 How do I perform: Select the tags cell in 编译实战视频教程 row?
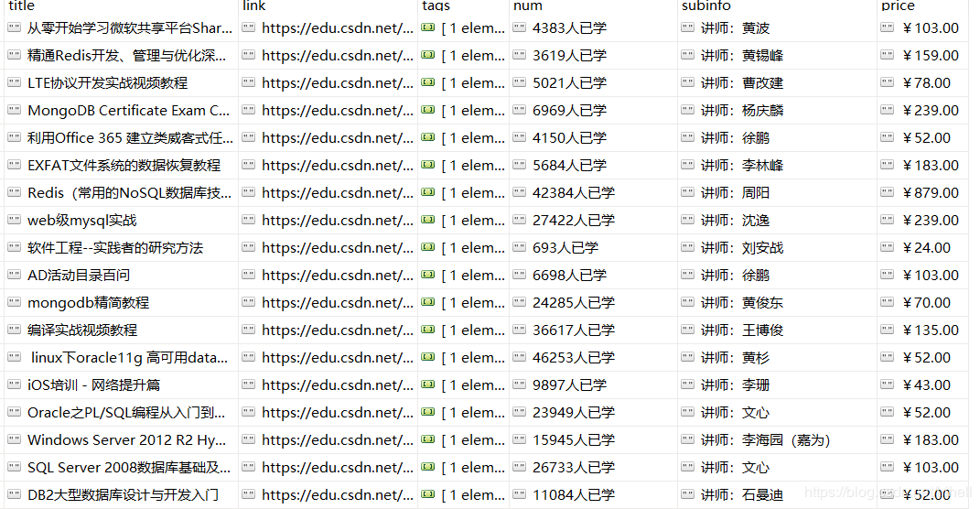pyautogui.click(x=464, y=330)
